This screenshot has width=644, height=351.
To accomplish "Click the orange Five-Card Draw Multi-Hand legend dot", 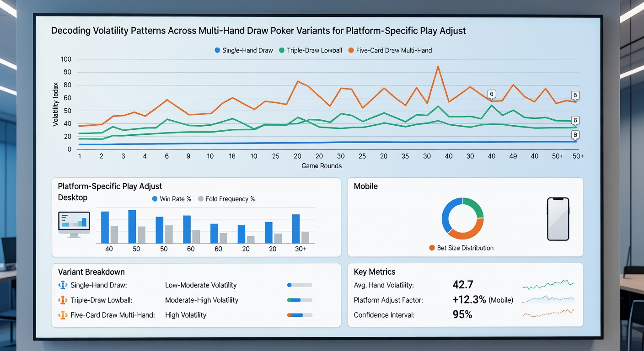I will [x=351, y=50].
